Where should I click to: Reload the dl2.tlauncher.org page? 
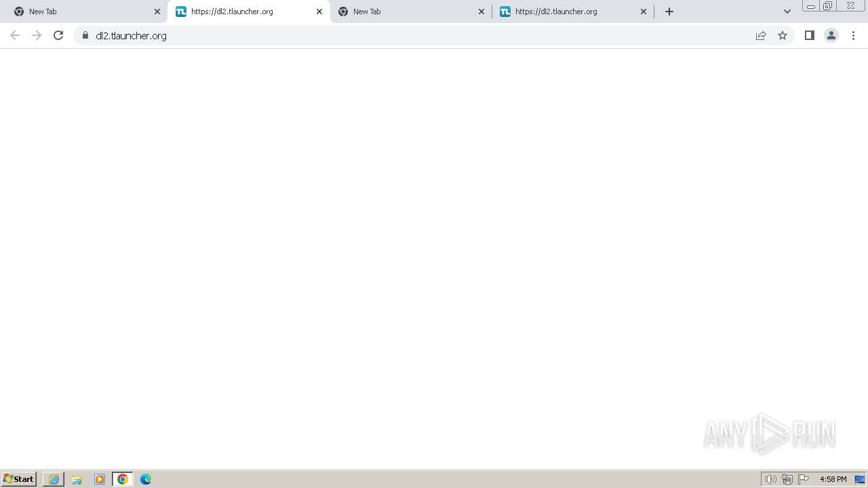58,35
